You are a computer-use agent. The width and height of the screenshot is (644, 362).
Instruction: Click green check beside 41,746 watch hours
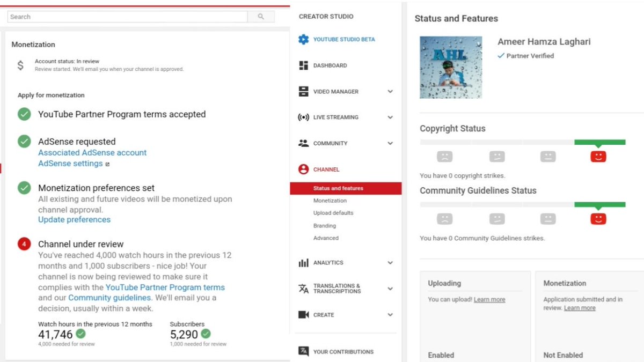80,334
